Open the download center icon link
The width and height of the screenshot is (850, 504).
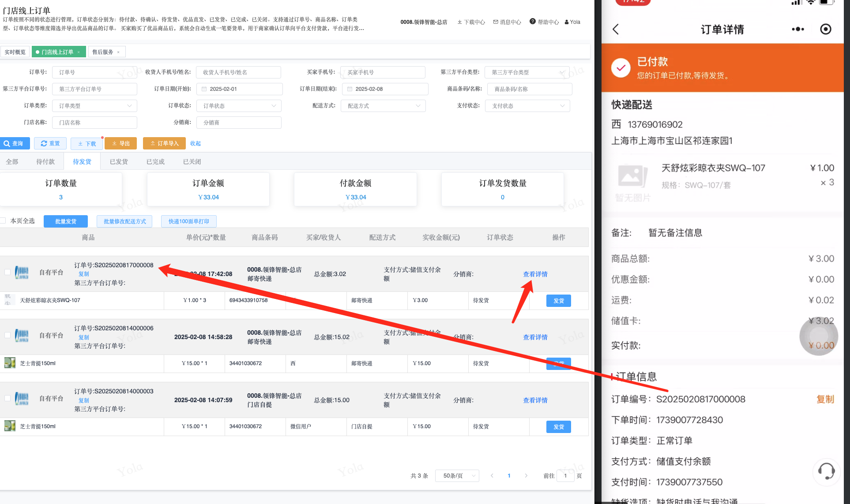point(459,22)
